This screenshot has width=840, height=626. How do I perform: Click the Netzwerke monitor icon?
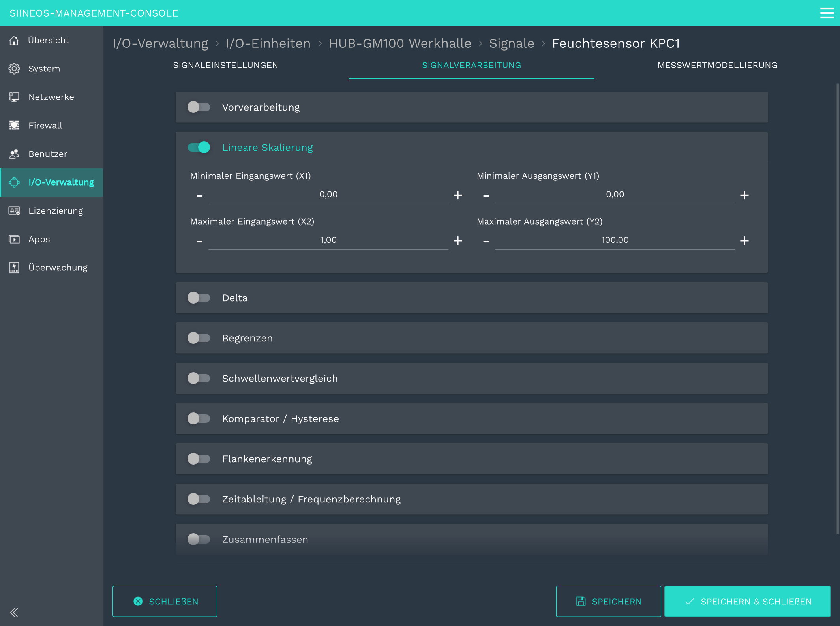[14, 97]
